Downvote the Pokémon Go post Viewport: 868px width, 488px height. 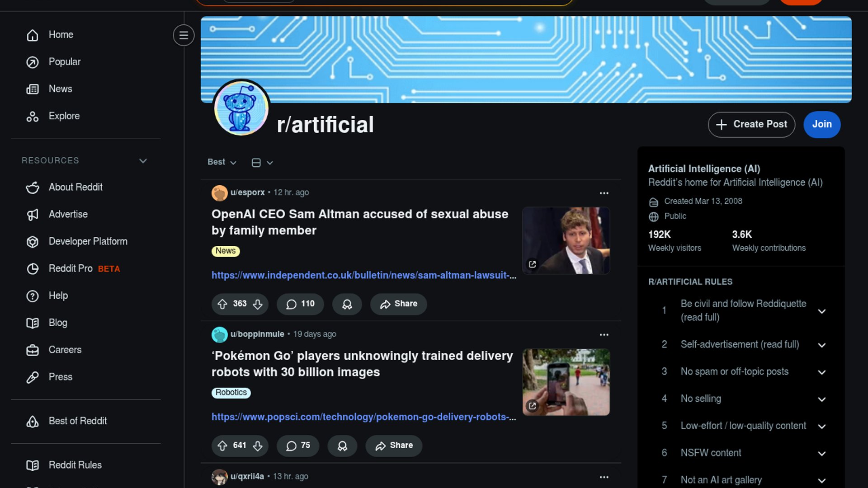pyautogui.click(x=258, y=446)
